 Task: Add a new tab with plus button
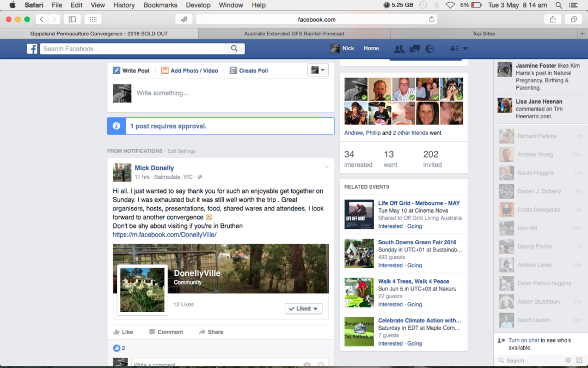tap(583, 33)
